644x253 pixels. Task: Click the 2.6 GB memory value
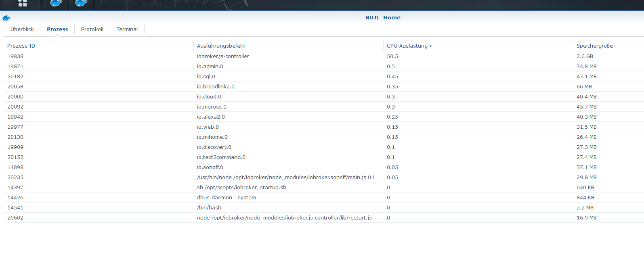click(585, 56)
